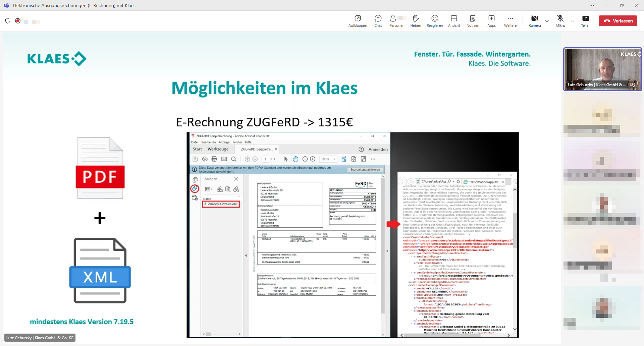Screen dimensions: 644x346
Task: Open the meeting Chat panel
Action: [378, 21]
